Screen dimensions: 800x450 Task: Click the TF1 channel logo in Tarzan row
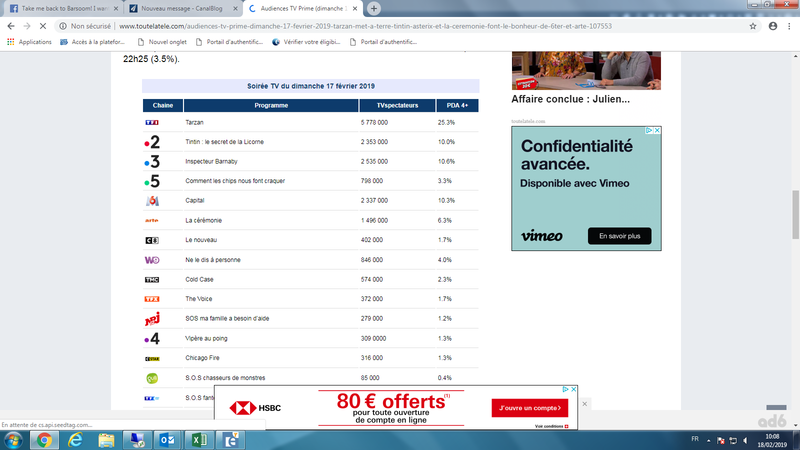[152, 122]
